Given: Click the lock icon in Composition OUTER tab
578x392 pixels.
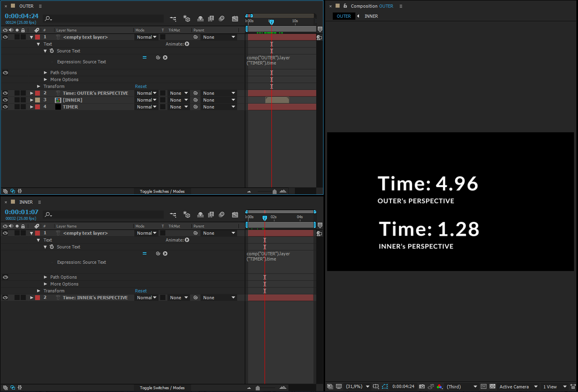Looking at the screenshot, I should point(345,6).
